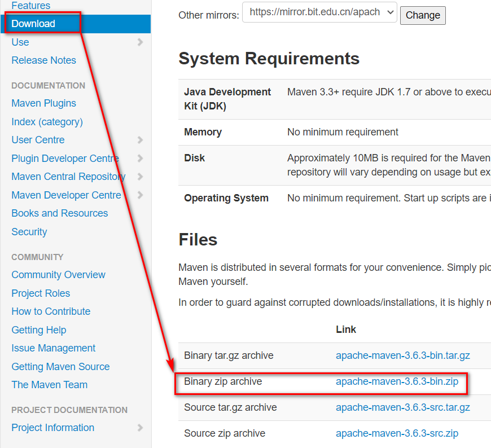
Task: Open Plugin Developer Centre link
Action: pyautogui.click(x=65, y=158)
